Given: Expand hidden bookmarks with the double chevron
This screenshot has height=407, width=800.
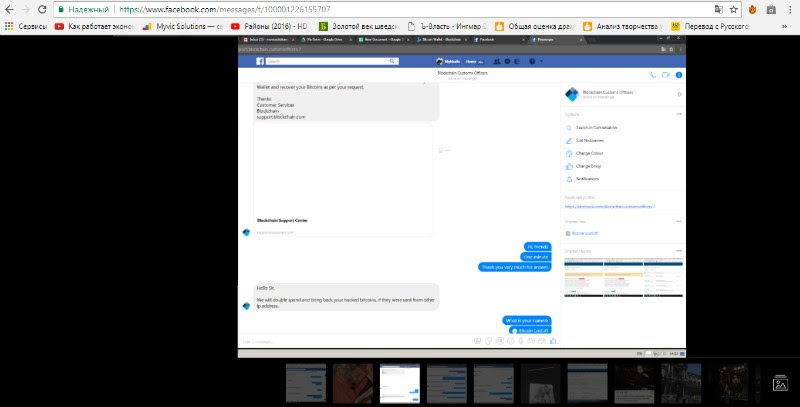Looking at the screenshot, I should point(784,26).
